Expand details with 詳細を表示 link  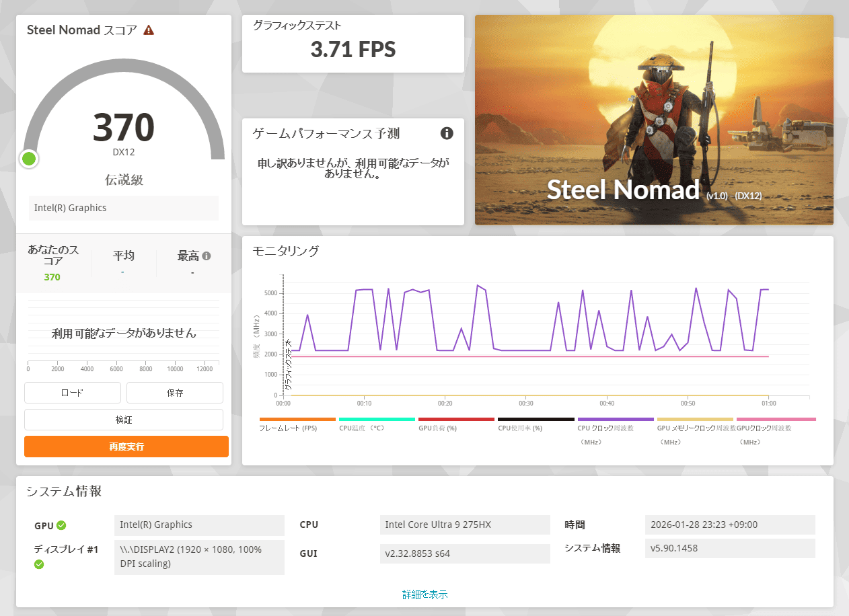424,594
